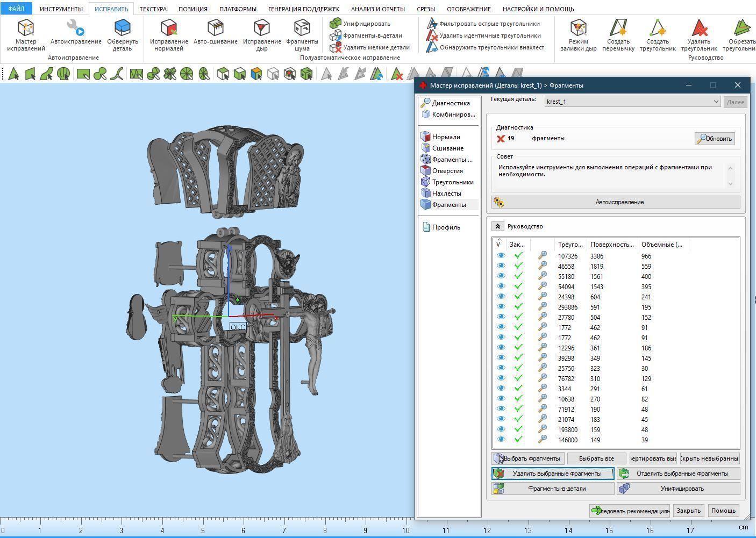This screenshot has height=538, width=756.
Task: Click the Обновить diagnostics button
Action: (715, 139)
